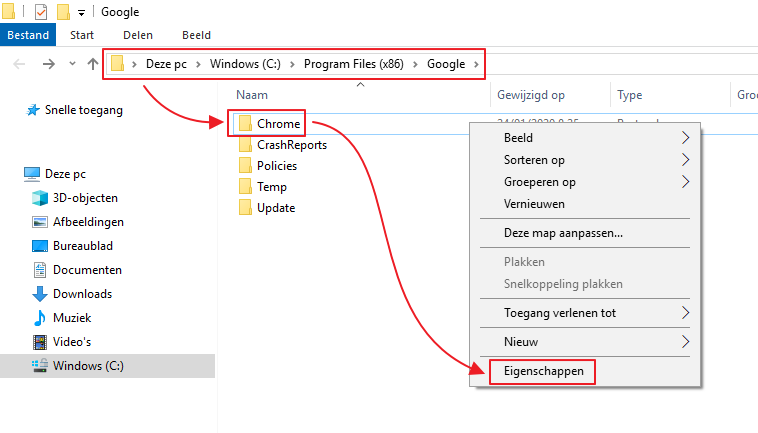Click the 3D-objecten cube icon
This screenshot has width=758, height=433.
[40, 198]
